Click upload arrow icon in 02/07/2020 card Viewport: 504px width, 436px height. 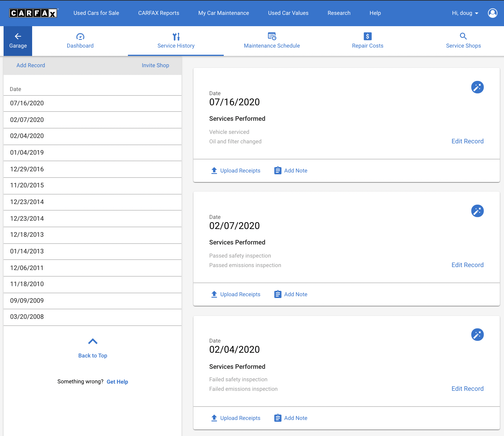[x=214, y=294]
